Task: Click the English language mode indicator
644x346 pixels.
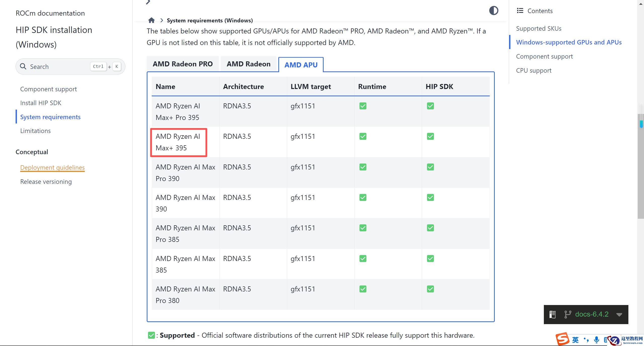Action: point(575,340)
